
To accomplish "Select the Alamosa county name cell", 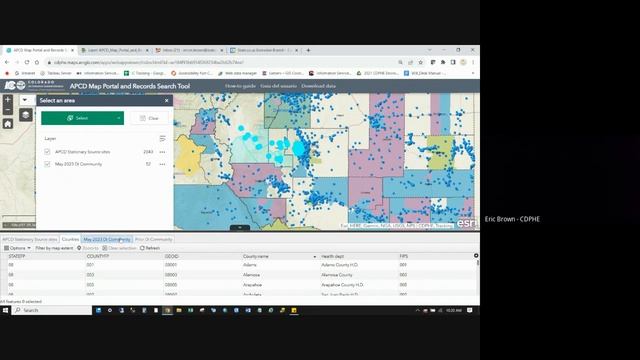I will click(x=251, y=275).
